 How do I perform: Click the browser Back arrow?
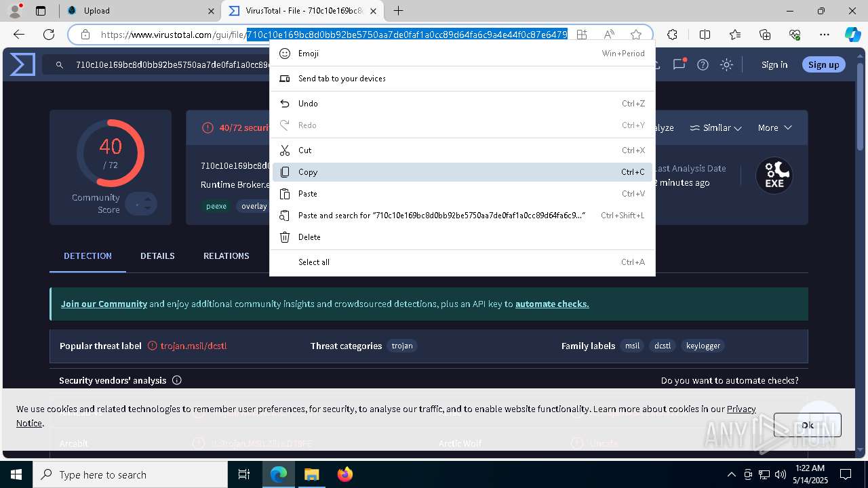coord(19,35)
